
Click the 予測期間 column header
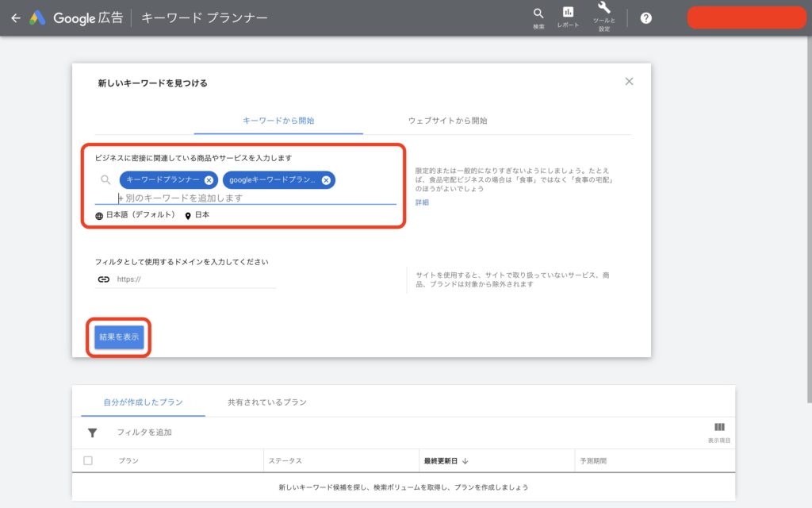coord(593,461)
